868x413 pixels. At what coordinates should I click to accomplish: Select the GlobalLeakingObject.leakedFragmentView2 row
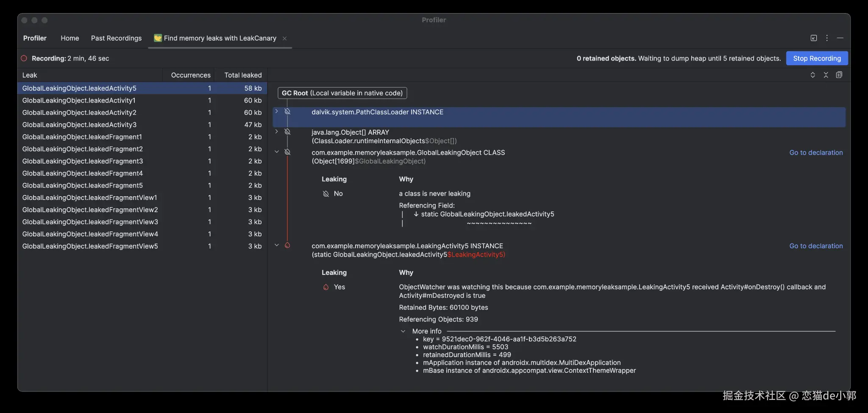coord(142,210)
